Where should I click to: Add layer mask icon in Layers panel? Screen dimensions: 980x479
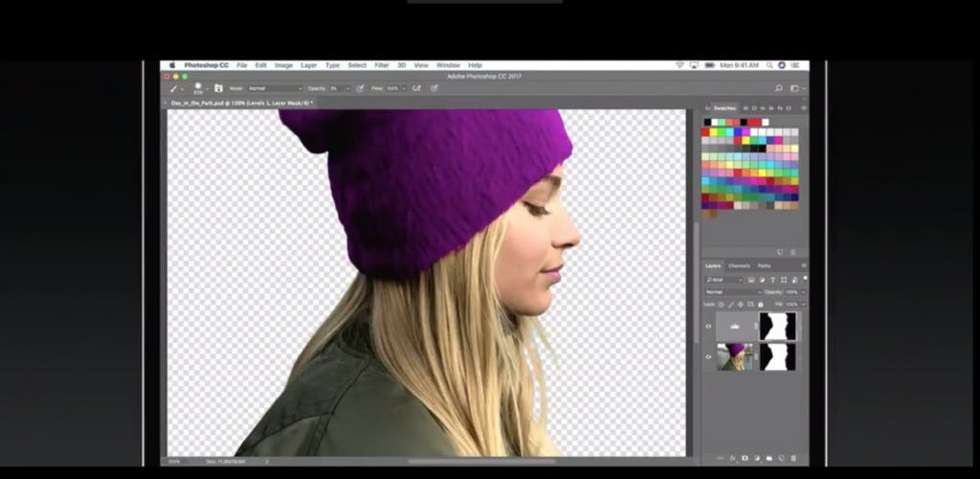click(x=744, y=459)
